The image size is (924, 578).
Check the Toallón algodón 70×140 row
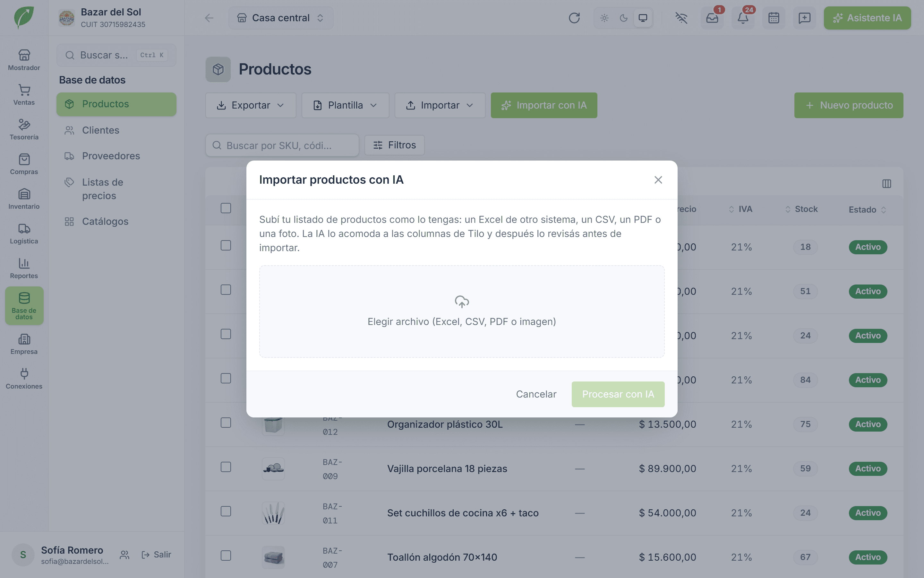(x=226, y=556)
